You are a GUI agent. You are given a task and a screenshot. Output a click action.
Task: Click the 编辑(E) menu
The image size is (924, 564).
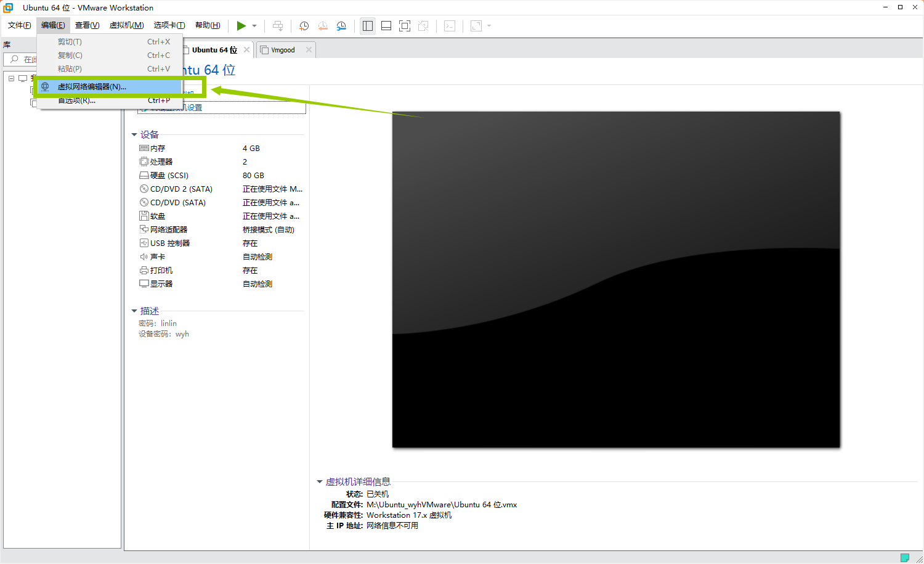tap(53, 25)
